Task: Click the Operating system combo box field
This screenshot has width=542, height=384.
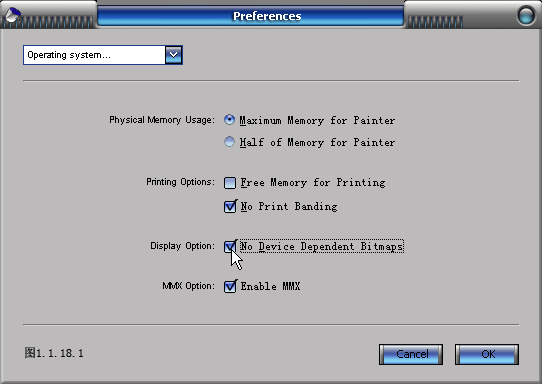Action: pos(103,55)
